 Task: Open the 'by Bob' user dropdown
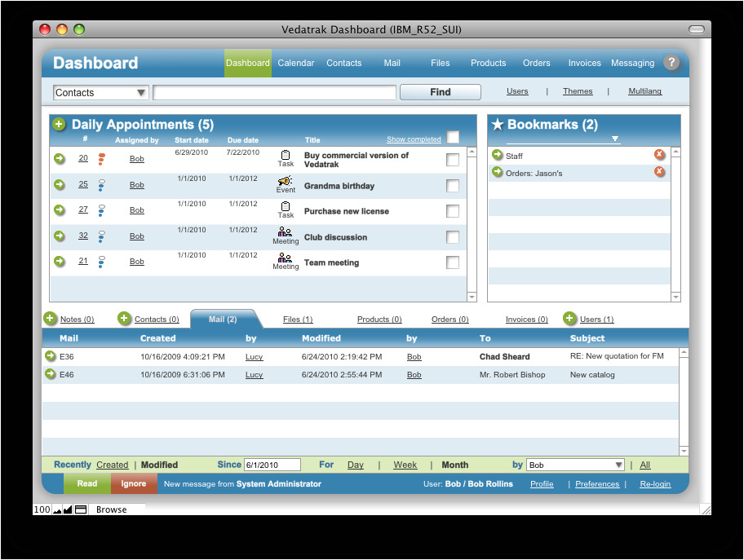618,465
